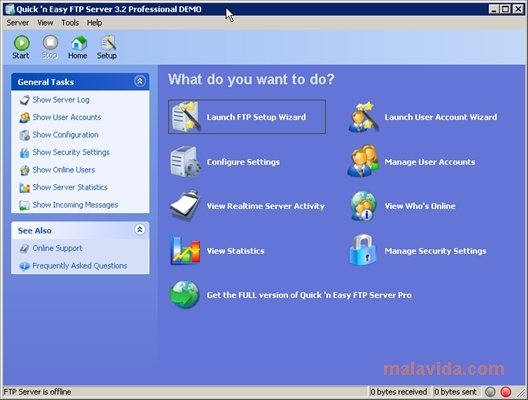Click Show Incoming Messages link
The image size is (528, 400).
(x=75, y=205)
